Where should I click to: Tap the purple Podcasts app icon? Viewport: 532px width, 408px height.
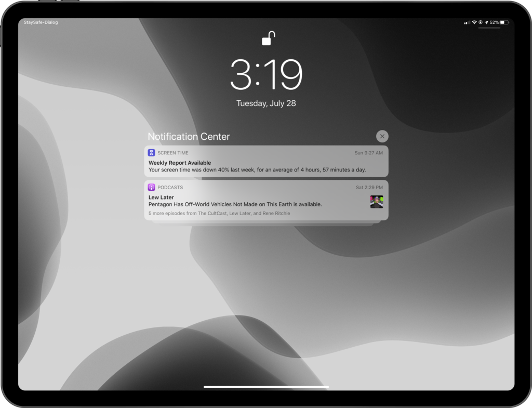click(x=151, y=187)
